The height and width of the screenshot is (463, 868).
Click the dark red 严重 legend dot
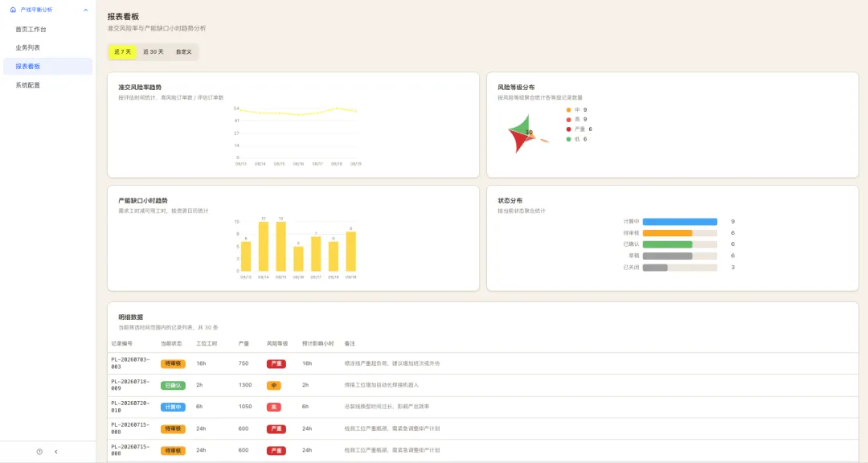click(x=568, y=129)
